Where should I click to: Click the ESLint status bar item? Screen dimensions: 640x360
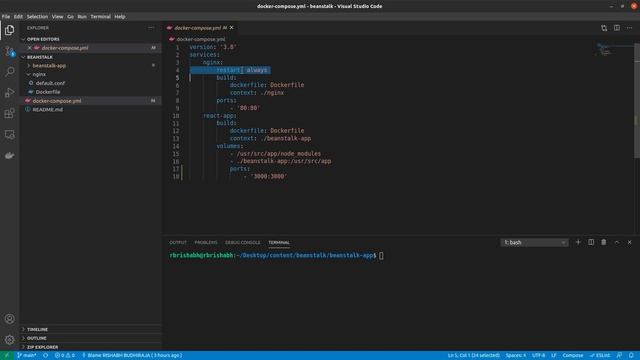coord(600,355)
